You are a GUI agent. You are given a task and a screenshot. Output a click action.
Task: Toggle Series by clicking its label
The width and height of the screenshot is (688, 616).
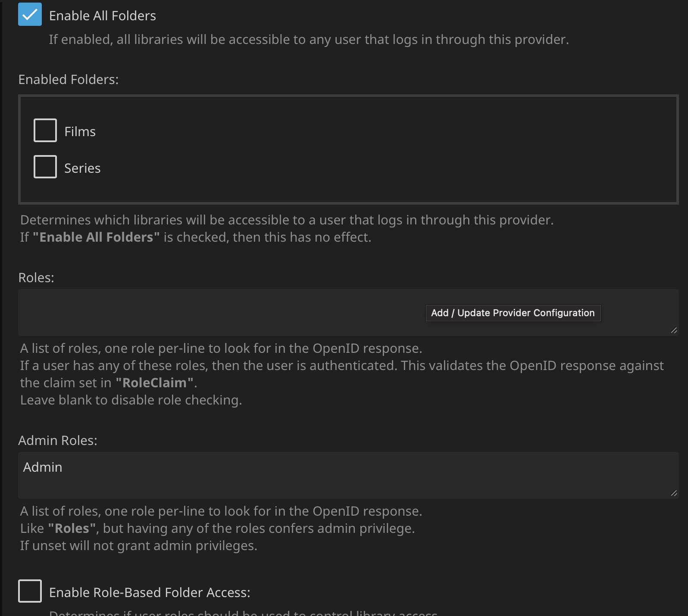82,168
